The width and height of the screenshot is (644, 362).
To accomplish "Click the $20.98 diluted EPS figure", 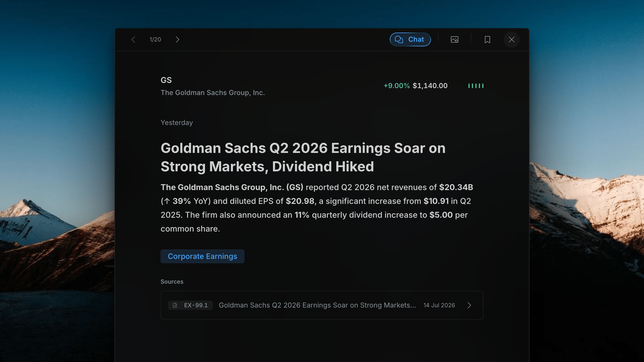I will coord(300,201).
